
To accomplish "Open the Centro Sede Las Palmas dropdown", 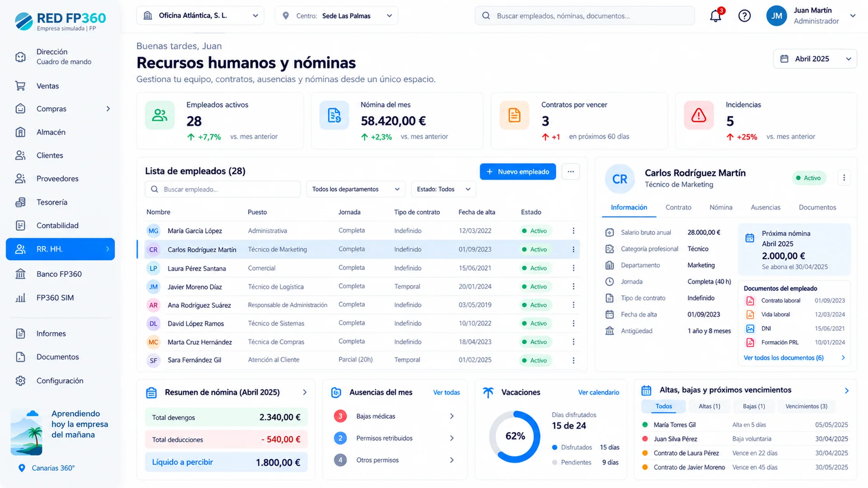I will (x=336, y=16).
